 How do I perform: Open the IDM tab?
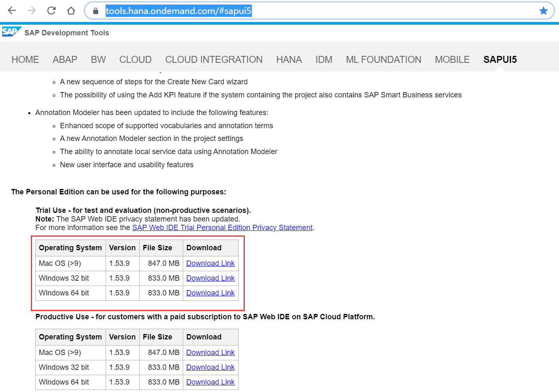coord(324,60)
